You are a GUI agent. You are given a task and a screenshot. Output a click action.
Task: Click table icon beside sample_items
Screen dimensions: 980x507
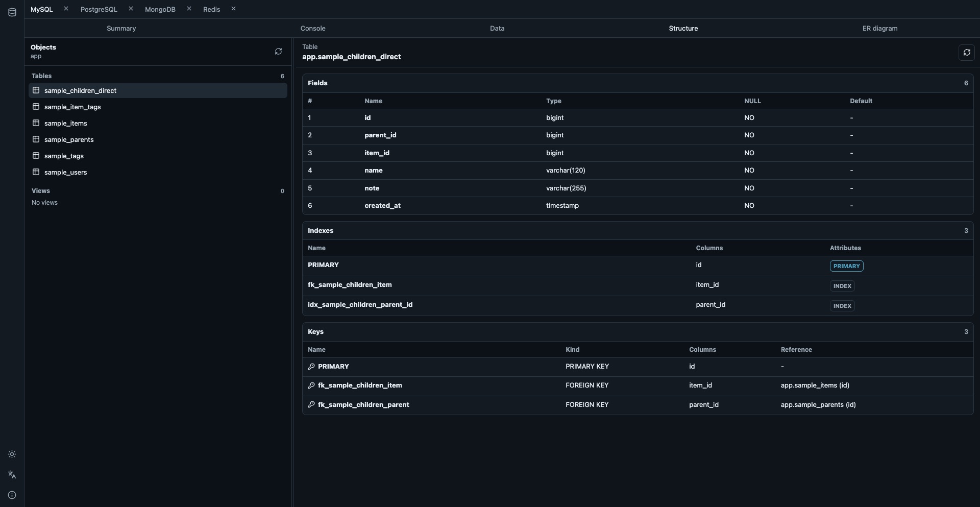point(36,123)
